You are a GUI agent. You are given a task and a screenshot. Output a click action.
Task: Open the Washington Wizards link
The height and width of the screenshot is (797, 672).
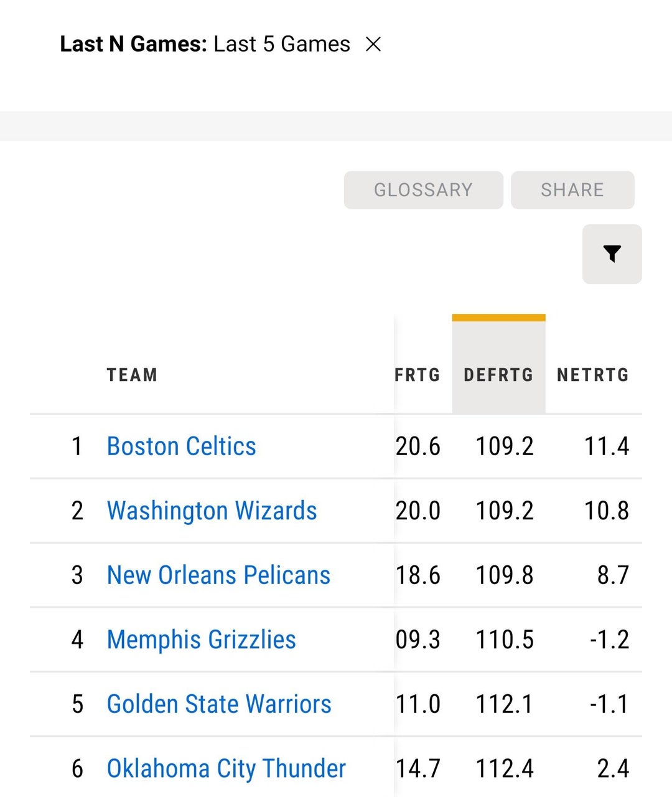pyautogui.click(x=212, y=511)
